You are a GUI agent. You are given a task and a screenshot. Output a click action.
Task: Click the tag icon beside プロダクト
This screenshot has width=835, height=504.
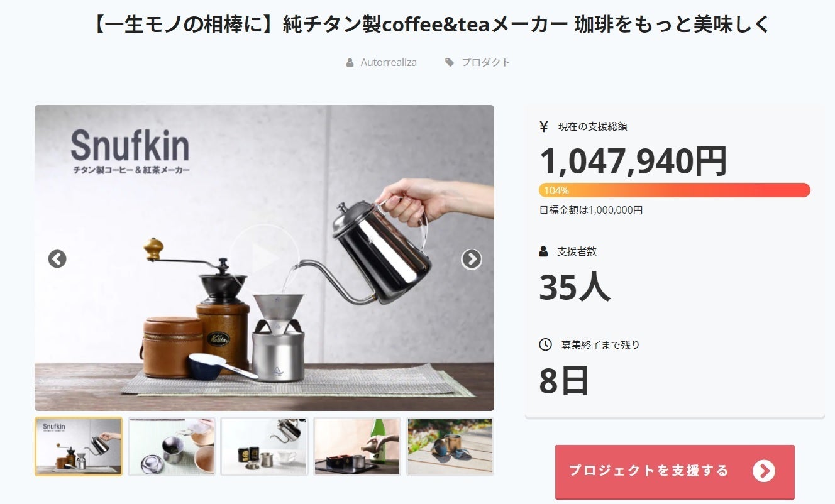450,62
